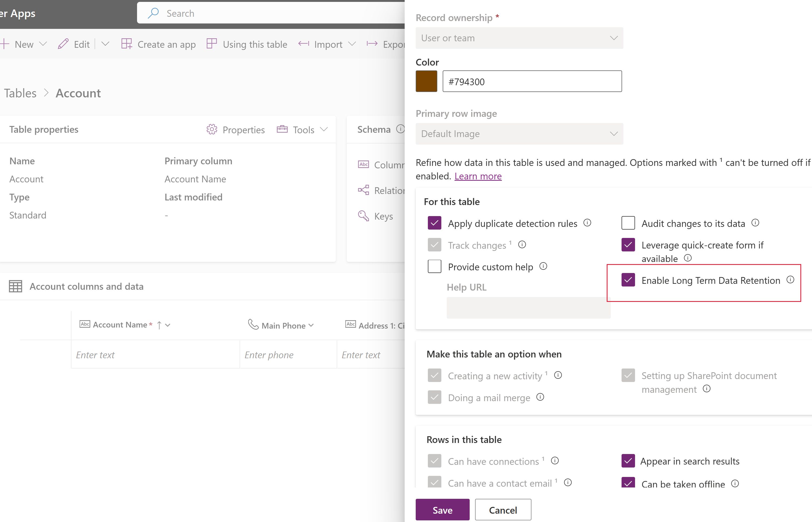Click the Properties table settings icon

(211, 129)
